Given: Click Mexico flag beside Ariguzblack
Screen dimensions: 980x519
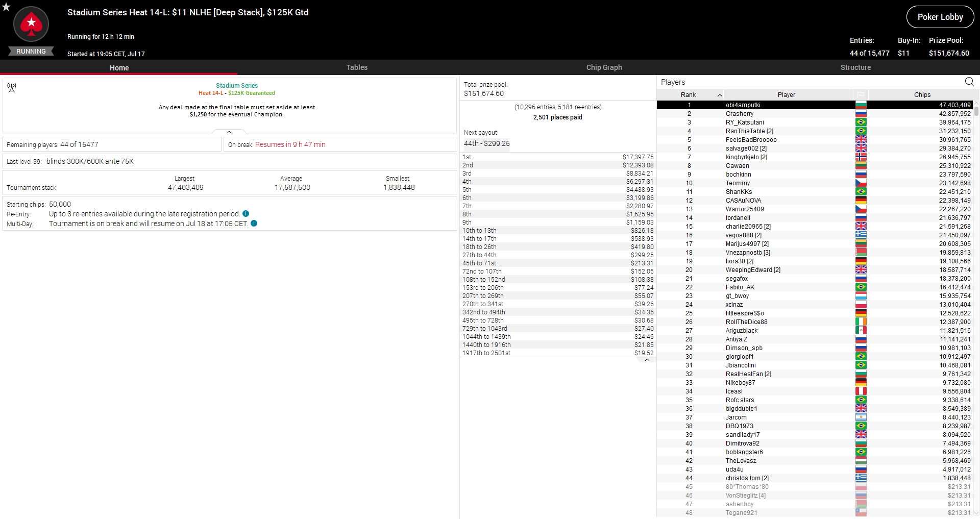Looking at the screenshot, I should click(x=861, y=331).
